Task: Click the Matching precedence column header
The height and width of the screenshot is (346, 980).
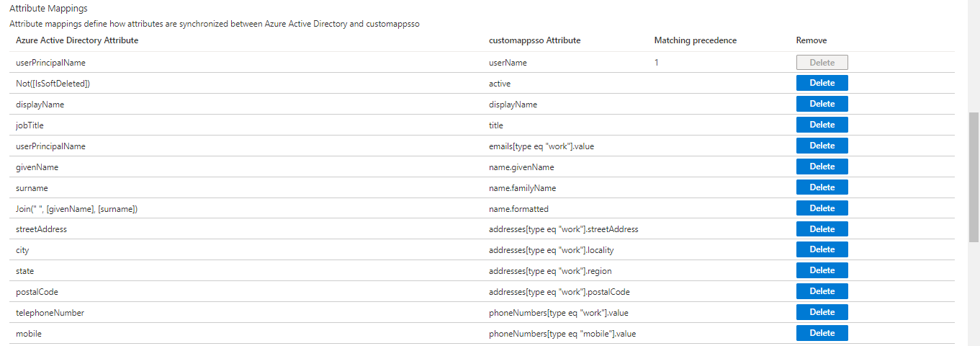Action: pyautogui.click(x=695, y=40)
